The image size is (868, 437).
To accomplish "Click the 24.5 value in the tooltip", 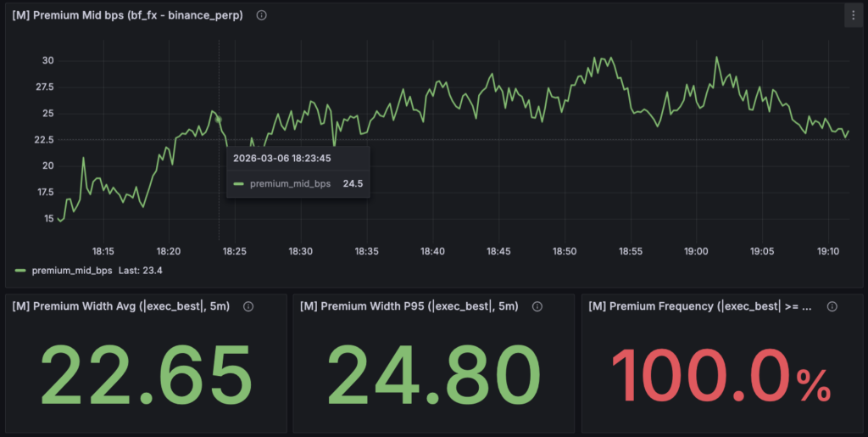I will tap(353, 183).
